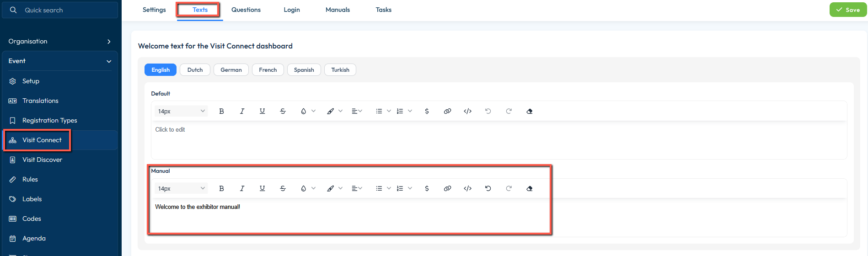
Task: Open code view in Default toolbar
Action: (x=467, y=111)
